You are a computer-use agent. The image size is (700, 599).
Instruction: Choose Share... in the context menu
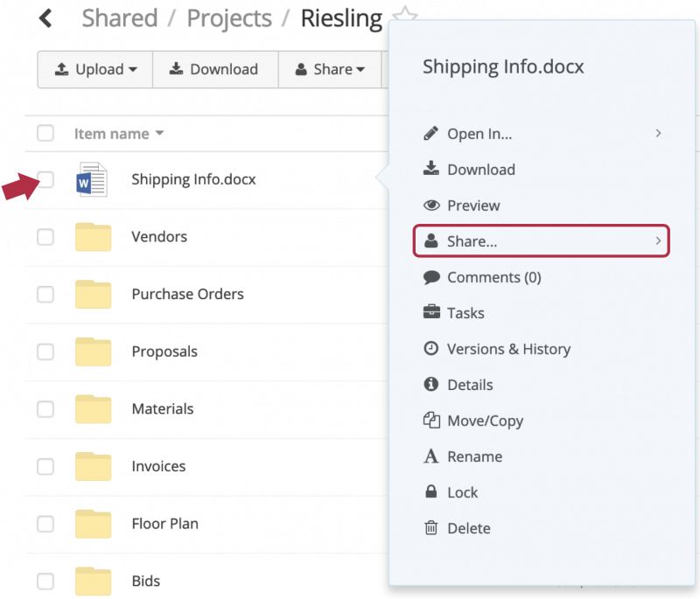point(541,240)
